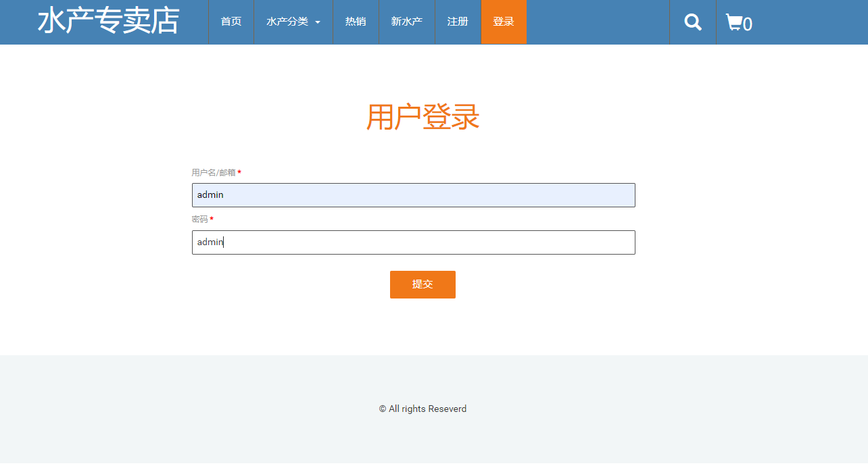The height and width of the screenshot is (468, 868).
Task: Click the red asterisk beside 密码
Action: pyautogui.click(x=211, y=219)
